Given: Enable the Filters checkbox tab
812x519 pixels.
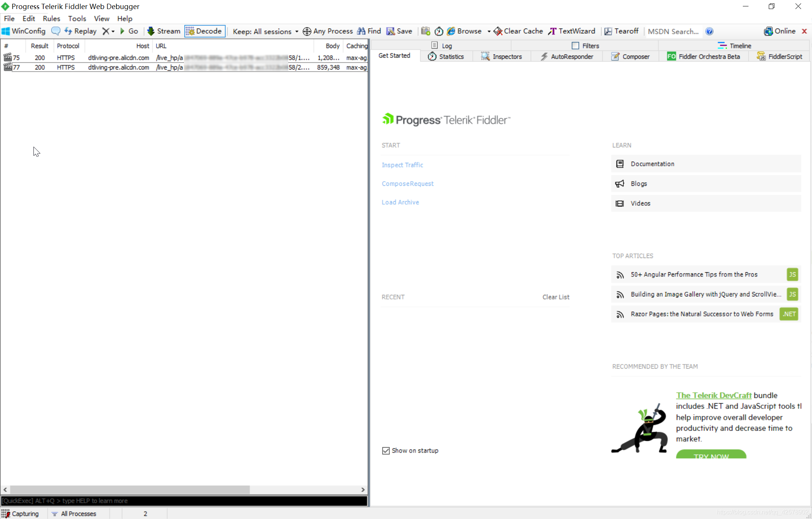Looking at the screenshot, I should [x=576, y=46].
